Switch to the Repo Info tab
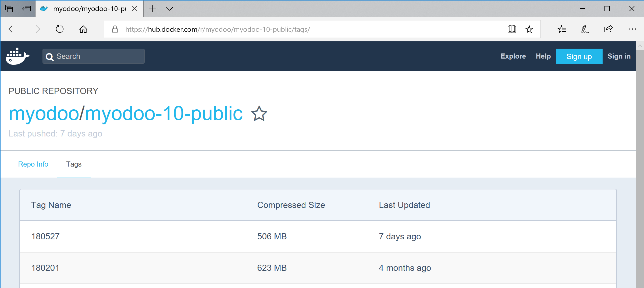This screenshot has width=644, height=288. [x=33, y=164]
